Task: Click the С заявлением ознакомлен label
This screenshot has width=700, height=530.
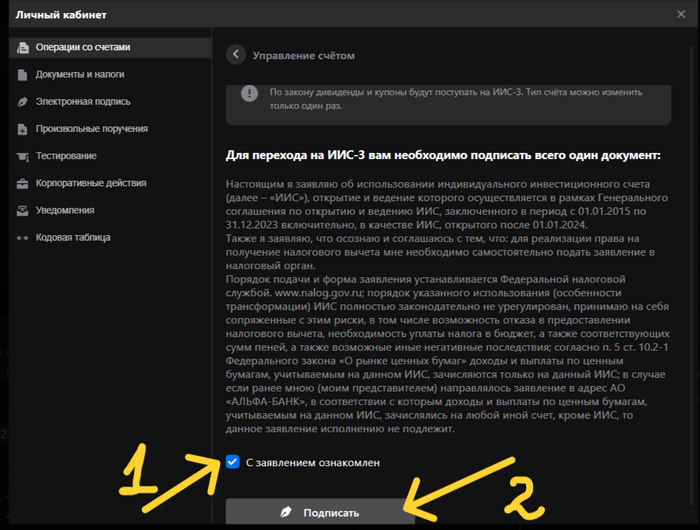Action: click(x=312, y=463)
